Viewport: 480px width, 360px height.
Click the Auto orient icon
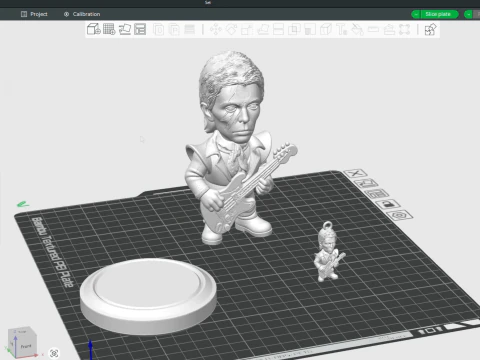tap(125, 29)
